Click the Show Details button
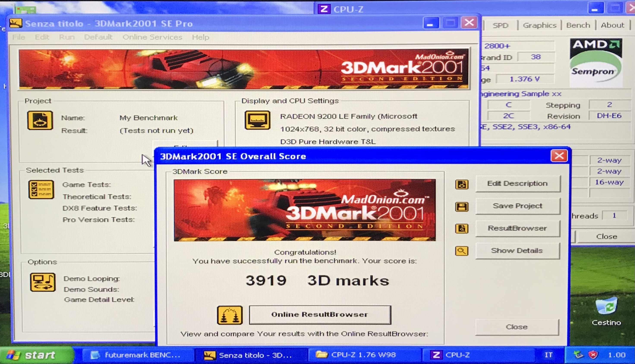 517,251
